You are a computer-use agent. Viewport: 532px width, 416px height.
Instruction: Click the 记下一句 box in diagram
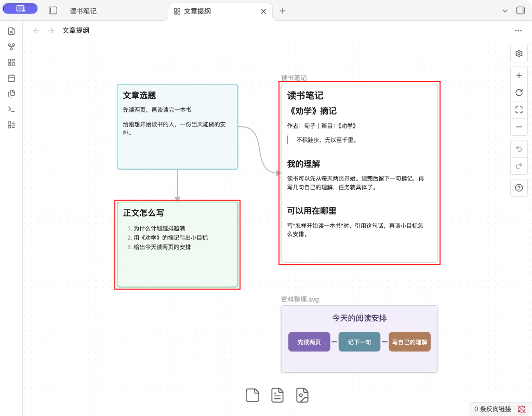click(x=360, y=342)
